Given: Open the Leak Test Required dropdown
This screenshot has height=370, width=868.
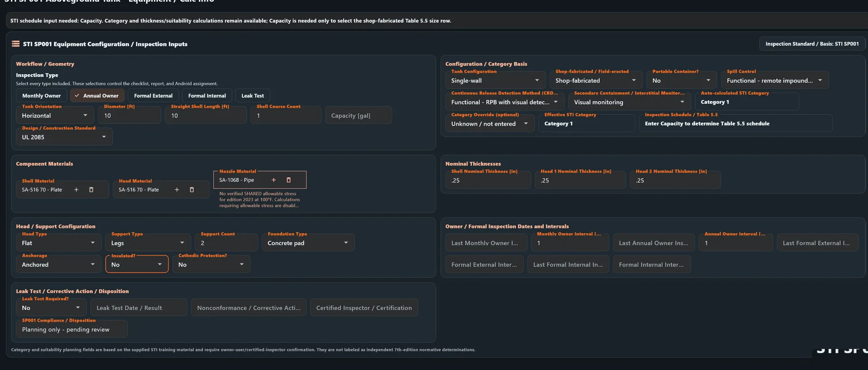Looking at the screenshot, I should tap(51, 308).
